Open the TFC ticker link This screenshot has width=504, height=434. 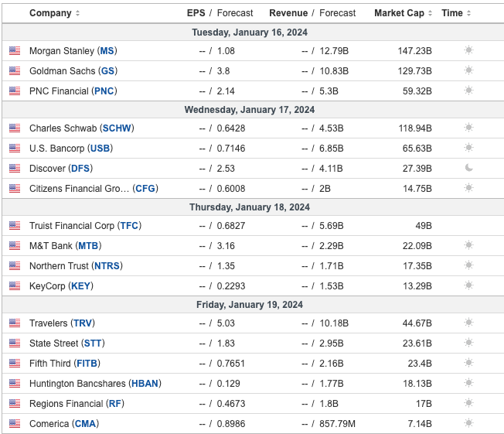pos(129,226)
